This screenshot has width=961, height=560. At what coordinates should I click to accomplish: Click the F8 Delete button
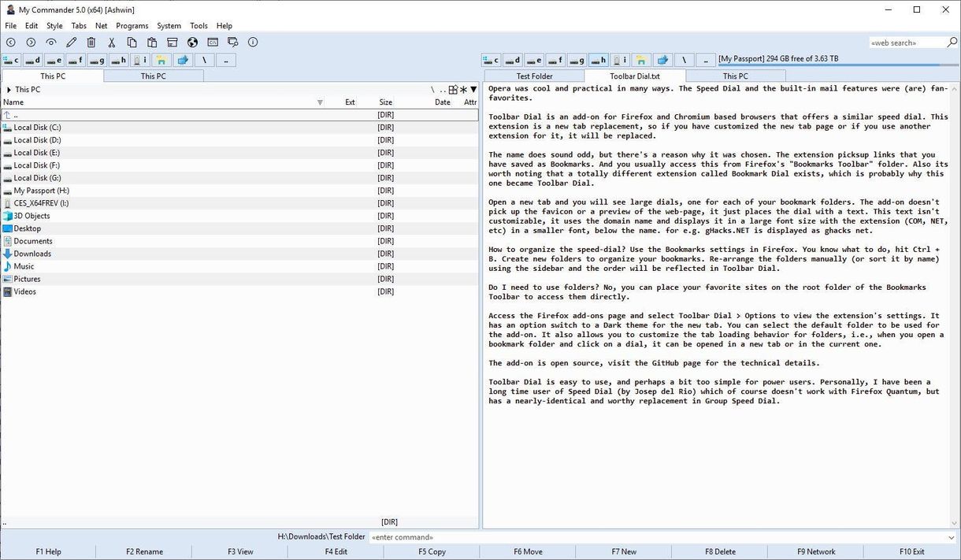point(720,552)
